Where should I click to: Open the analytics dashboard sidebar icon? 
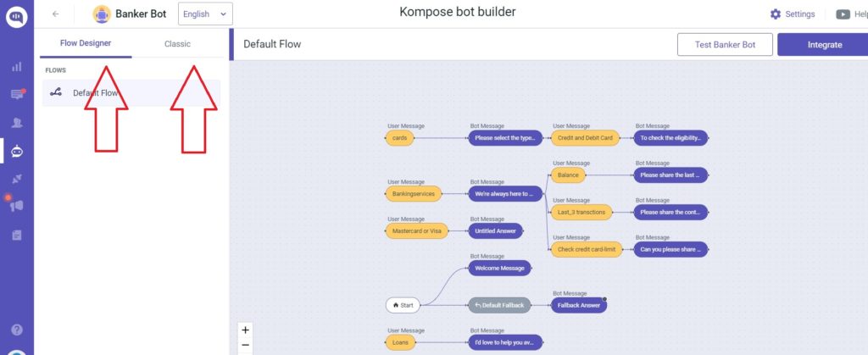[17, 66]
